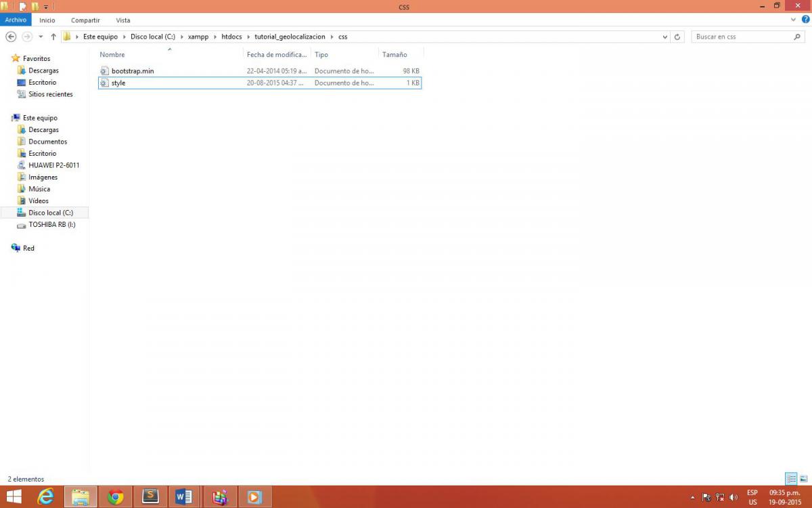
Task: Open the Documentos folder
Action: pyautogui.click(x=47, y=142)
